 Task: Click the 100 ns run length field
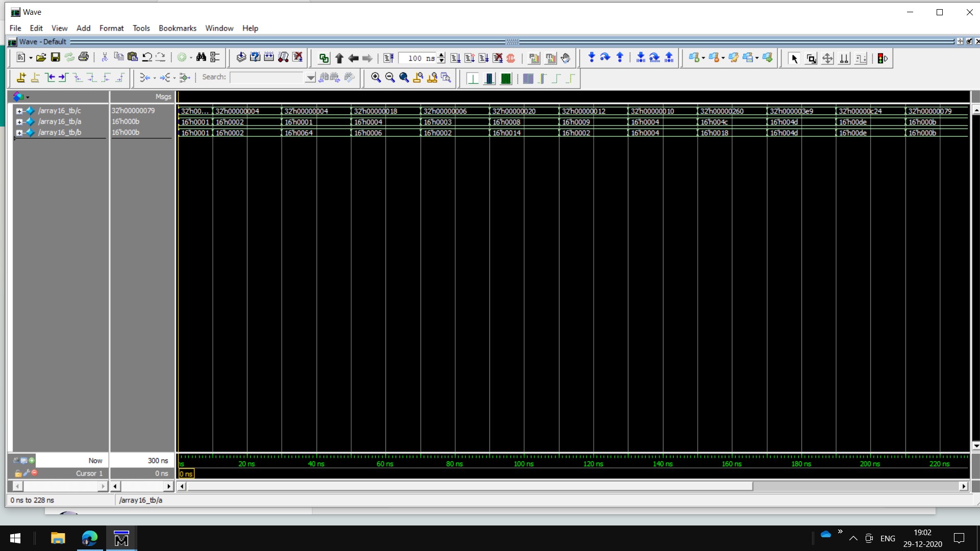point(417,58)
